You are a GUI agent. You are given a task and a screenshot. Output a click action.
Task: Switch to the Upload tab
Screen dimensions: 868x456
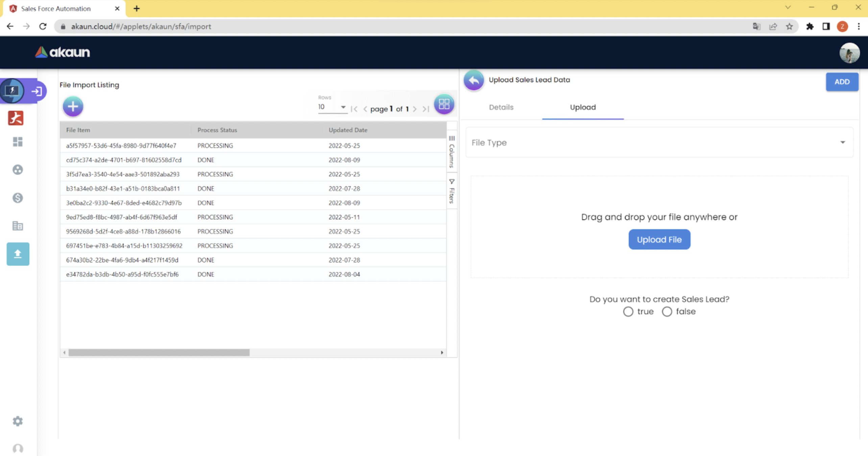[x=582, y=107]
